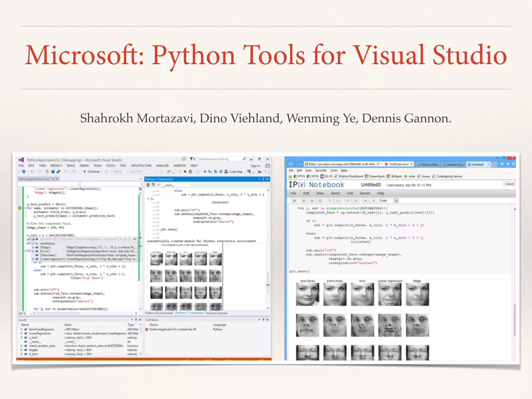Screen dimensions: 532x399
Task: Click the red Stop Debugging icon
Action: click(x=185, y=171)
